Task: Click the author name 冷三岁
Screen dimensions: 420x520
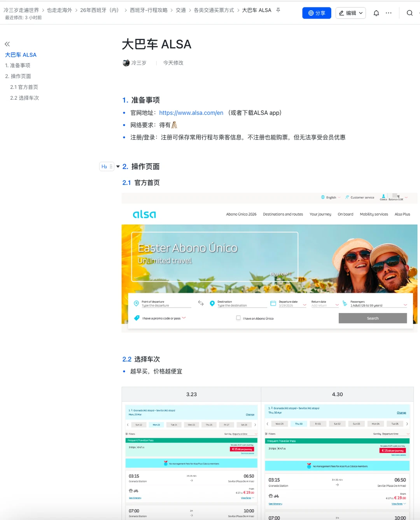Action: [x=139, y=63]
